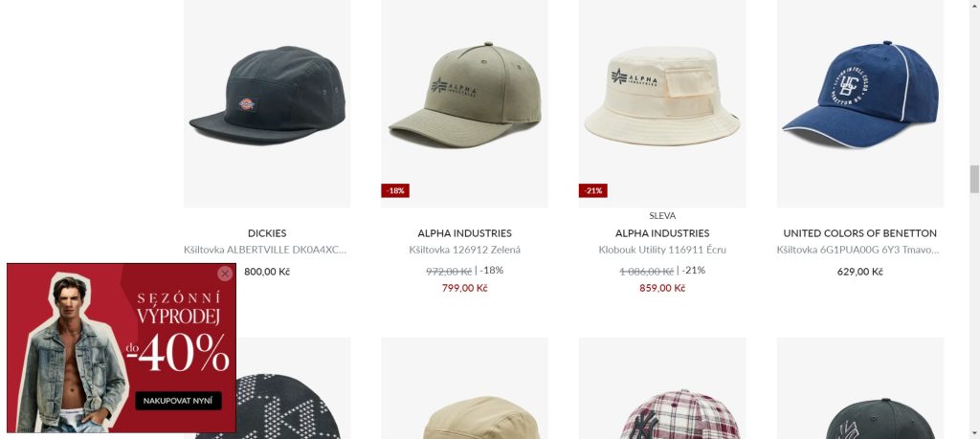This screenshot has height=439, width=980.
Task: Open the beige cap in bottom row
Action: 464,388
